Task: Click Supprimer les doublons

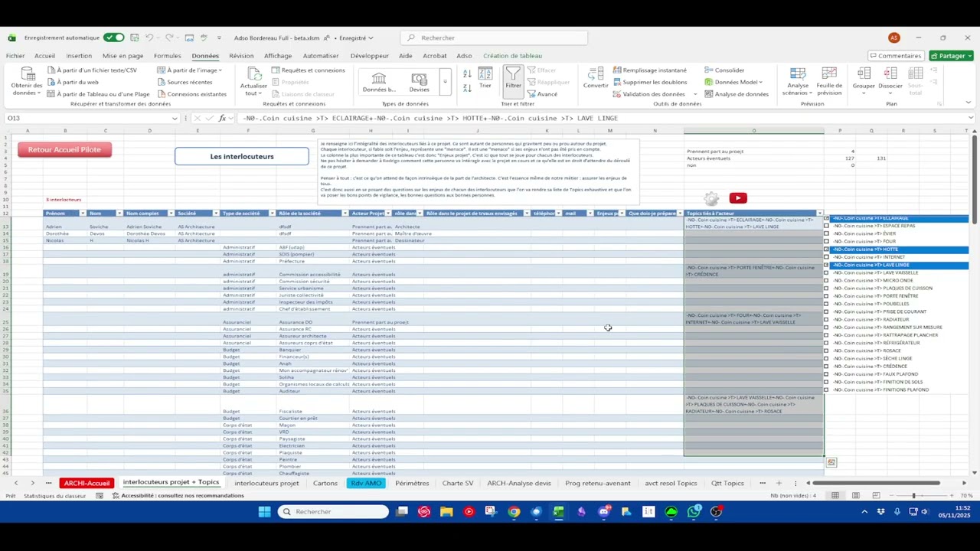Action: pos(649,82)
